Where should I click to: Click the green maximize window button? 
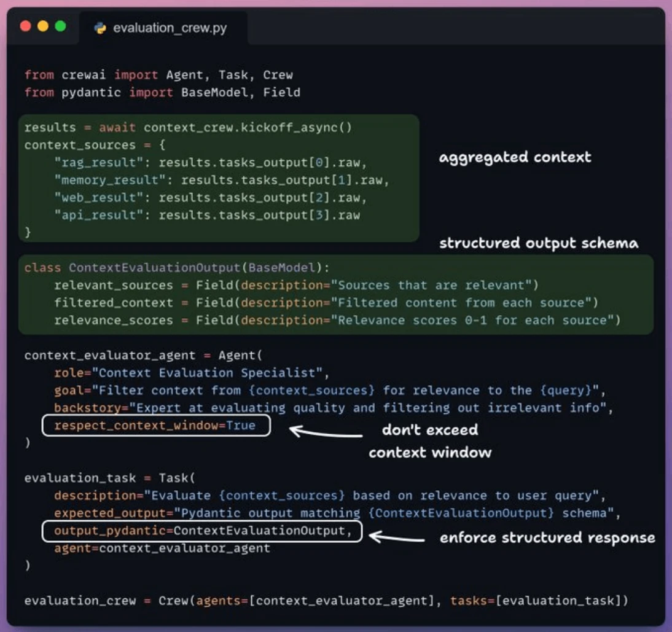point(60,26)
